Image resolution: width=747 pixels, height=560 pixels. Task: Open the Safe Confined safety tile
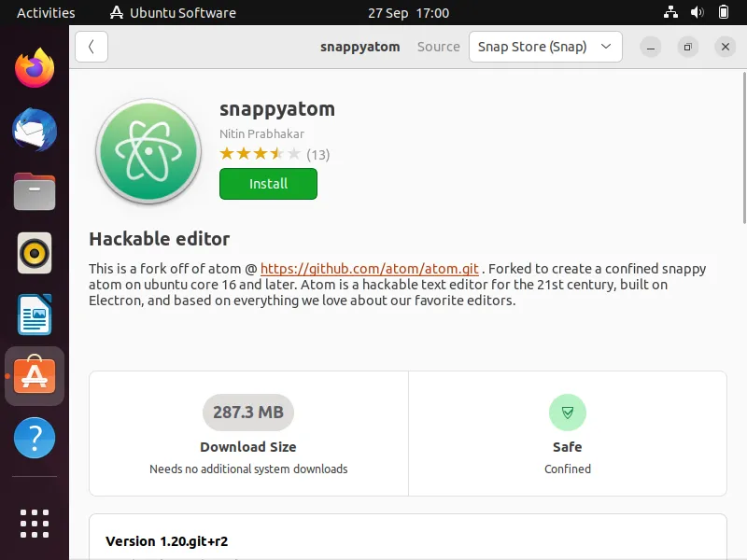[568, 433]
